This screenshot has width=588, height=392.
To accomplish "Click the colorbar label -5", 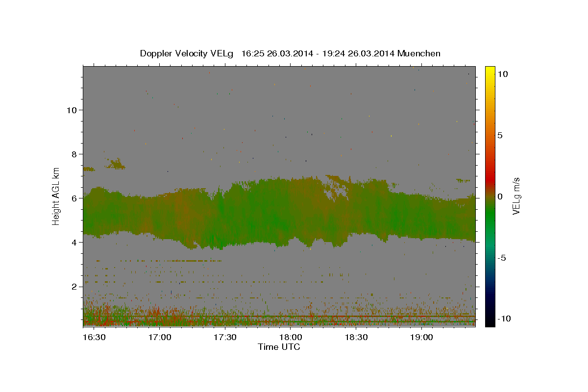I will 502,258.
